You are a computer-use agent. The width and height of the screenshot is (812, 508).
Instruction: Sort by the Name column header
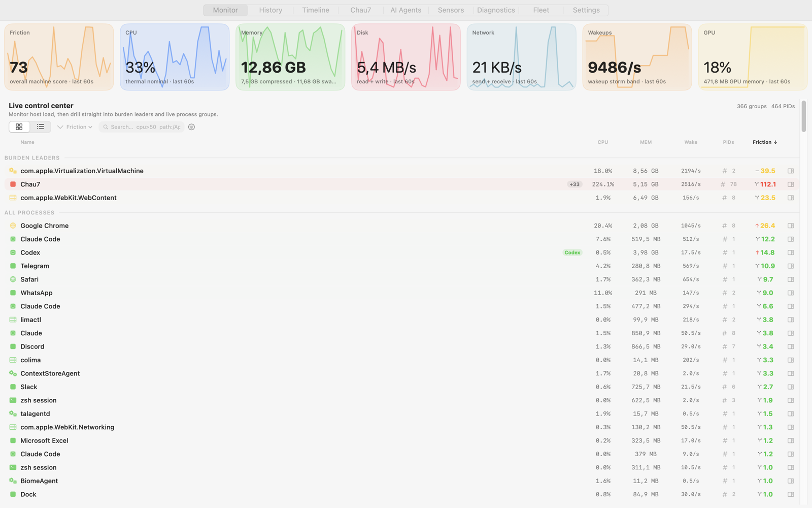point(27,142)
